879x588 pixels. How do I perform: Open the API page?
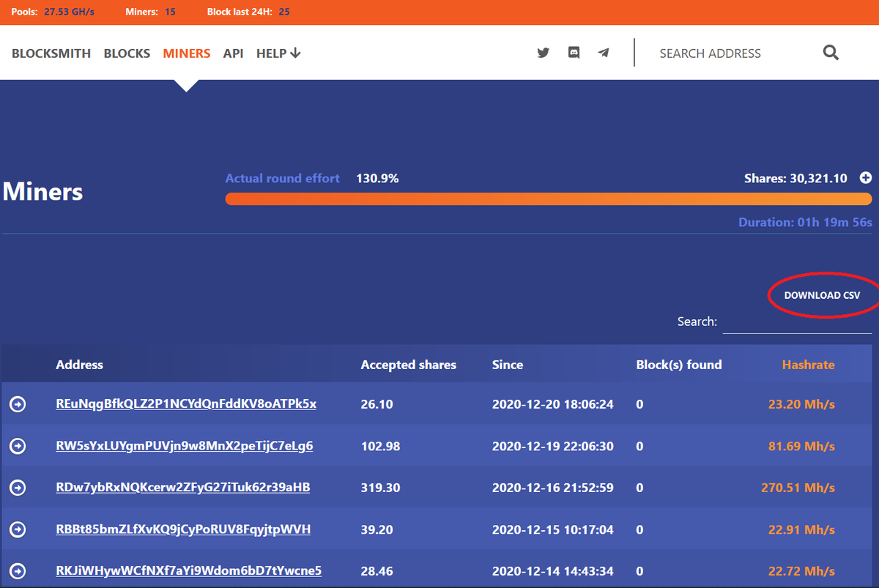point(233,53)
